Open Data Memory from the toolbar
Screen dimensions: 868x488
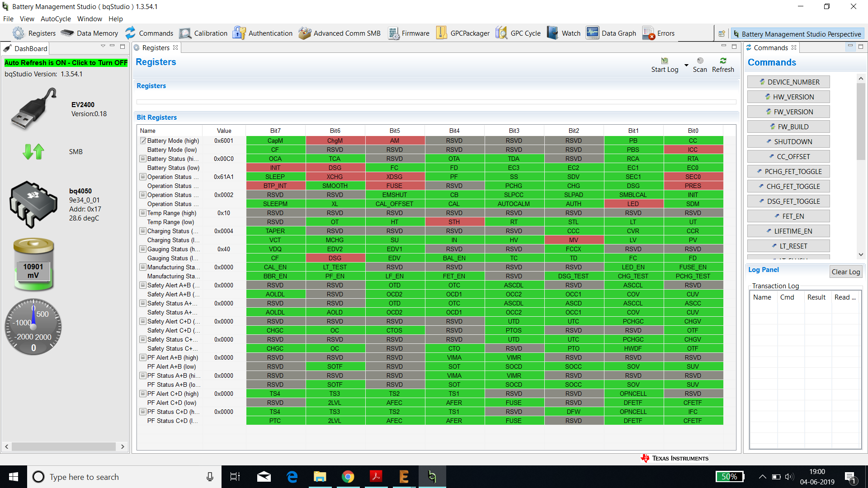pyautogui.click(x=90, y=33)
